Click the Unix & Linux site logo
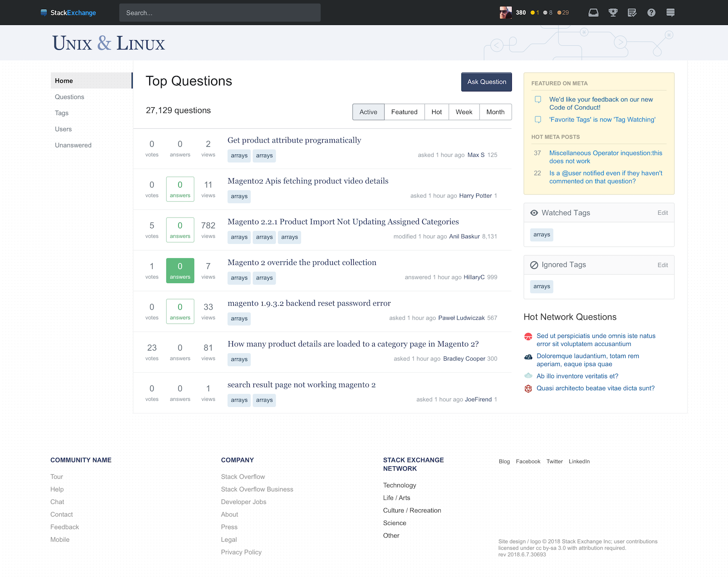Screen dimensions: 728x577 (109, 43)
